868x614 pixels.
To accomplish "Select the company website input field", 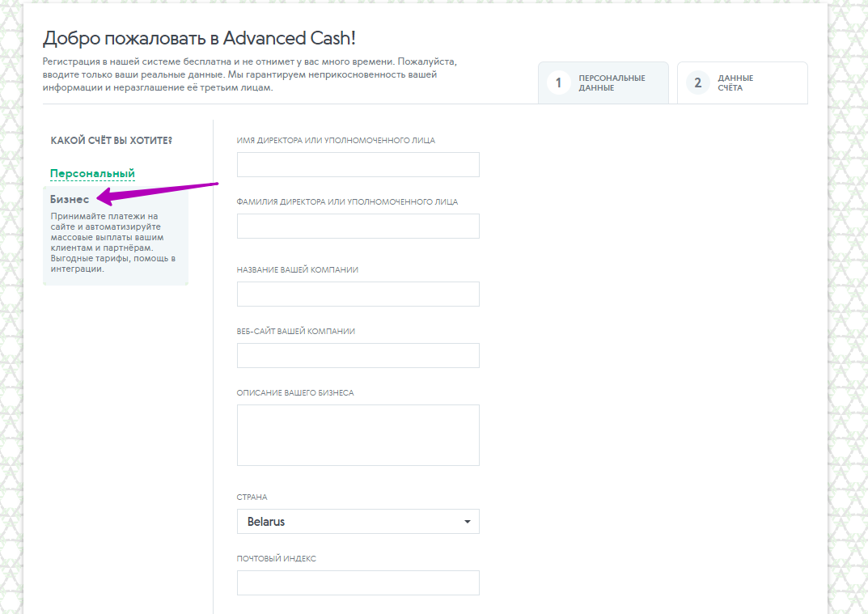I will (358, 355).
